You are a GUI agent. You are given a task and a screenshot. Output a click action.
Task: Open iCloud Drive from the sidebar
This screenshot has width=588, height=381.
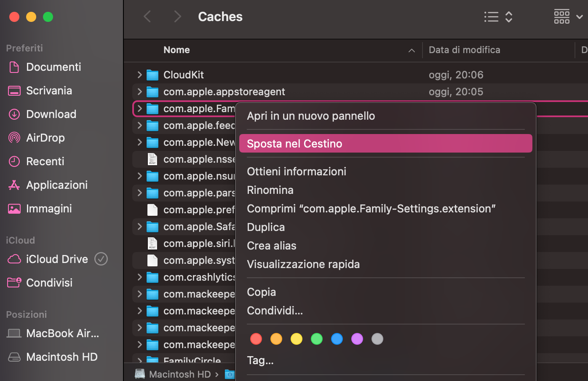(x=57, y=259)
